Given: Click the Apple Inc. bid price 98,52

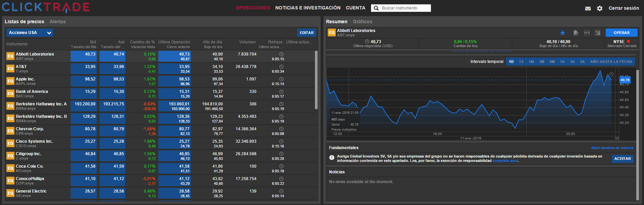Looking at the screenshot, I should 84,81.
